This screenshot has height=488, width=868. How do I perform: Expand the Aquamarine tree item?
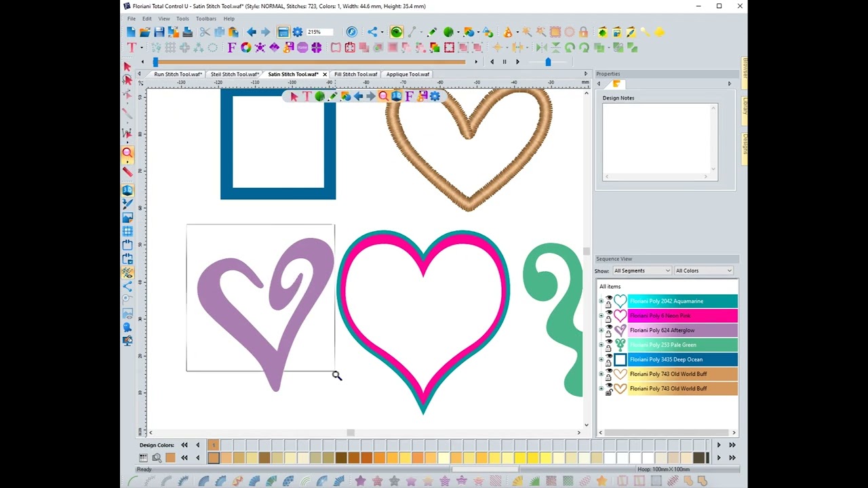click(601, 301)
